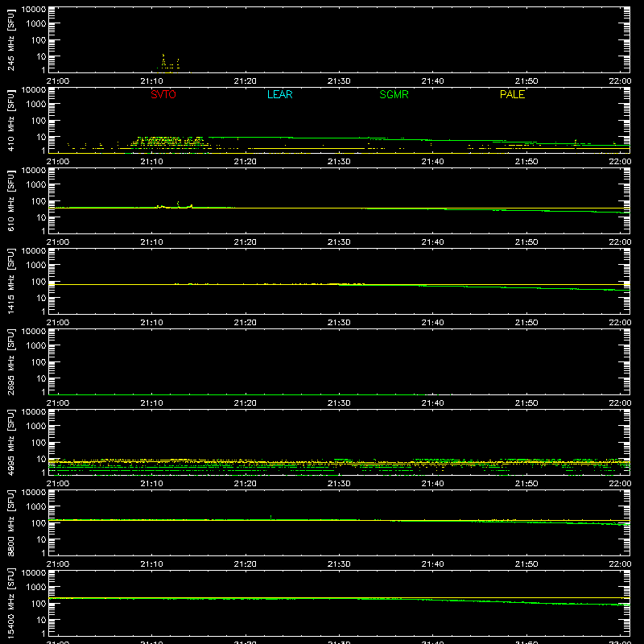Select the 245 MHz [SFU] axis title

(10, 39)
